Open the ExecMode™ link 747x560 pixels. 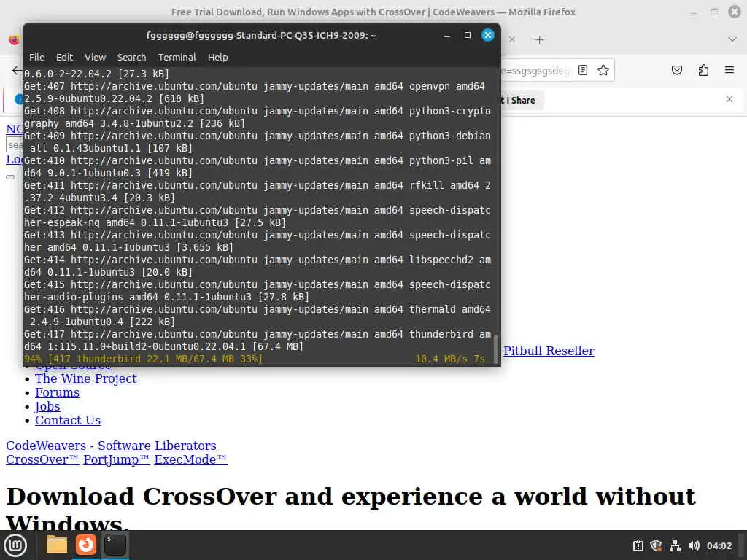click(190, 459)
